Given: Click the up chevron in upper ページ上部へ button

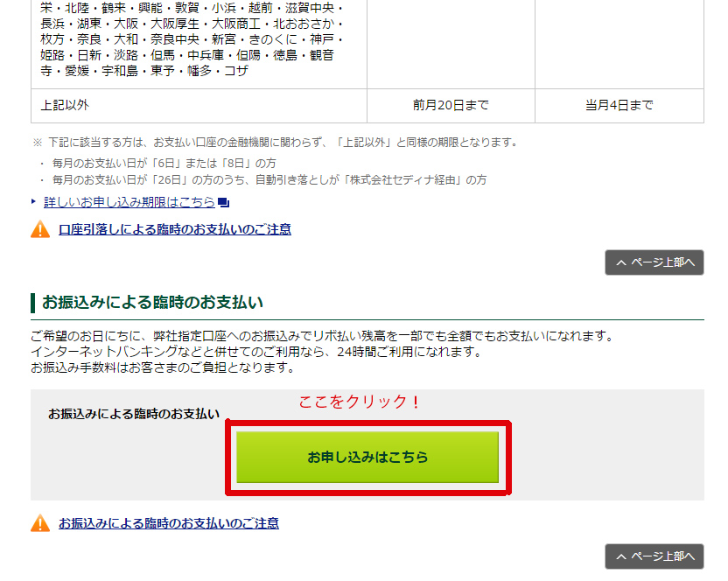Looking at the screenshot, I should click(621, 262).
